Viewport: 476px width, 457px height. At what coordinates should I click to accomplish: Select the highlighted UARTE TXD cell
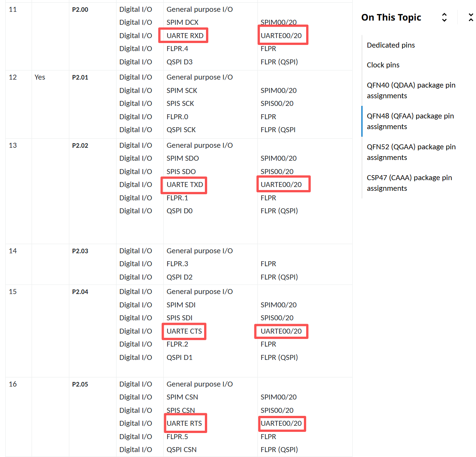(x=185, y=185)
